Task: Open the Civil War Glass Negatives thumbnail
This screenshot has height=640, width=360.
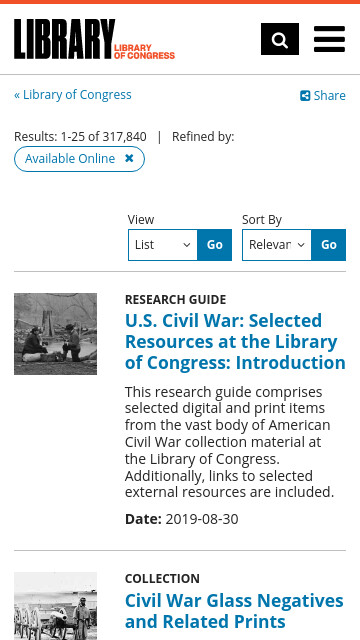Action: click(56, 606)
